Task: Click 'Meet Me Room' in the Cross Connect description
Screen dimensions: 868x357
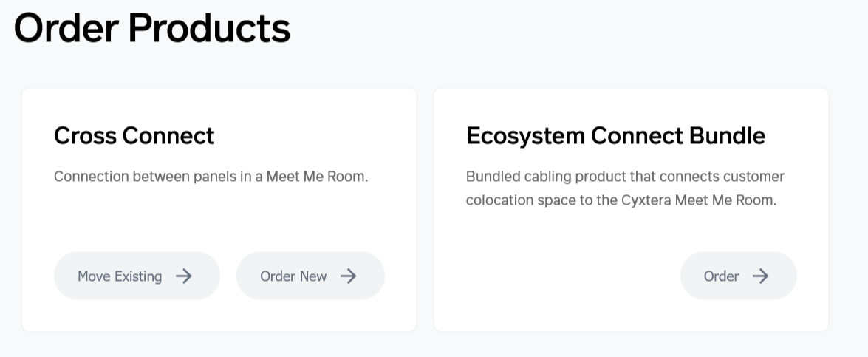Action: [x=315, y=177]
